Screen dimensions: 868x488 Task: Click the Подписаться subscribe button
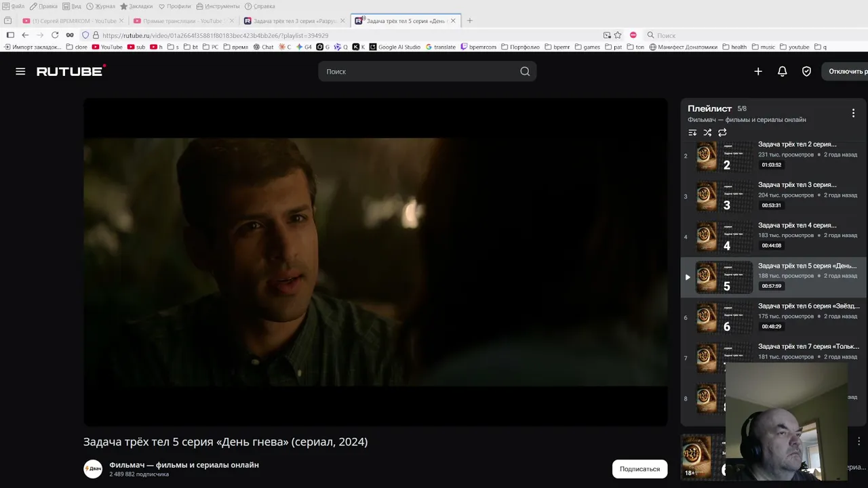coord(639,469)
